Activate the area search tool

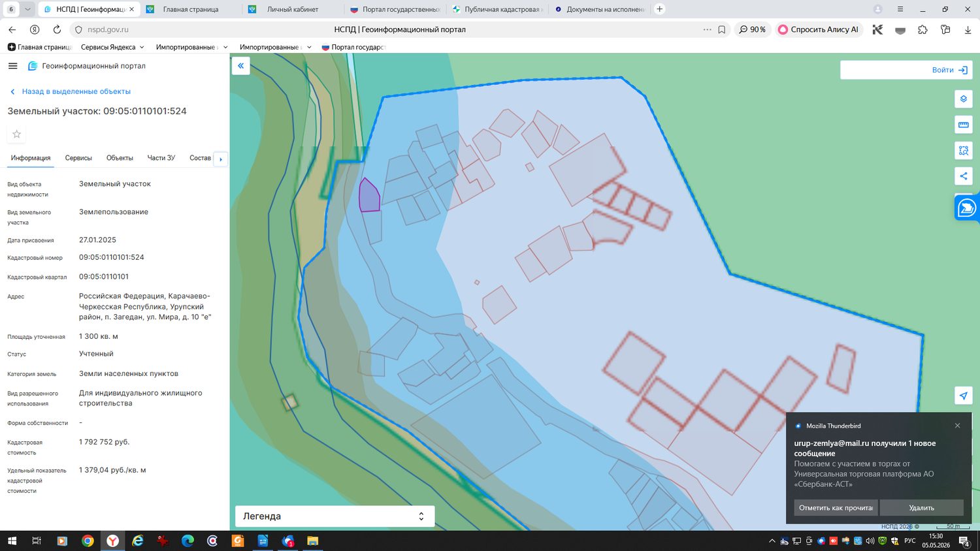tap(963, 151)
